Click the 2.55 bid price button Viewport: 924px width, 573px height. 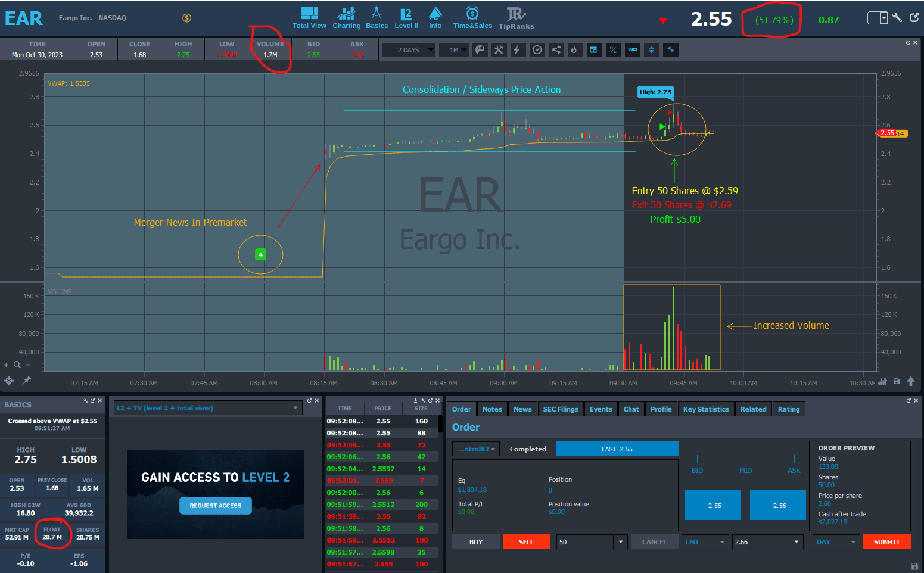pyautogui.click(x=713, y=505)
